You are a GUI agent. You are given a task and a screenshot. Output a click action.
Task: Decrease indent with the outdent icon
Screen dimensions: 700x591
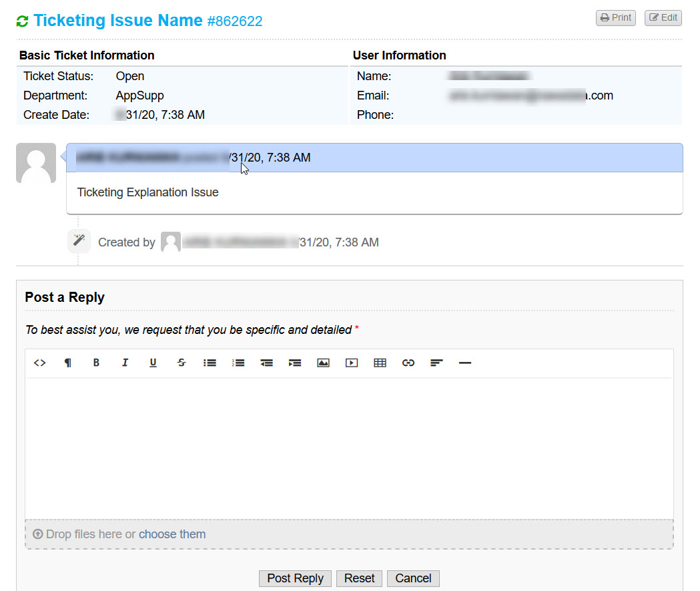click(266, 363)
